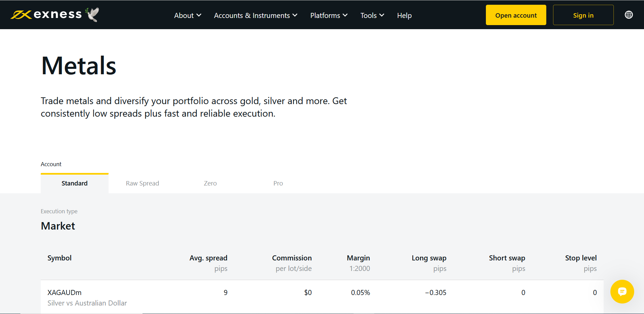Click the Long swap column header

point(429,258)
